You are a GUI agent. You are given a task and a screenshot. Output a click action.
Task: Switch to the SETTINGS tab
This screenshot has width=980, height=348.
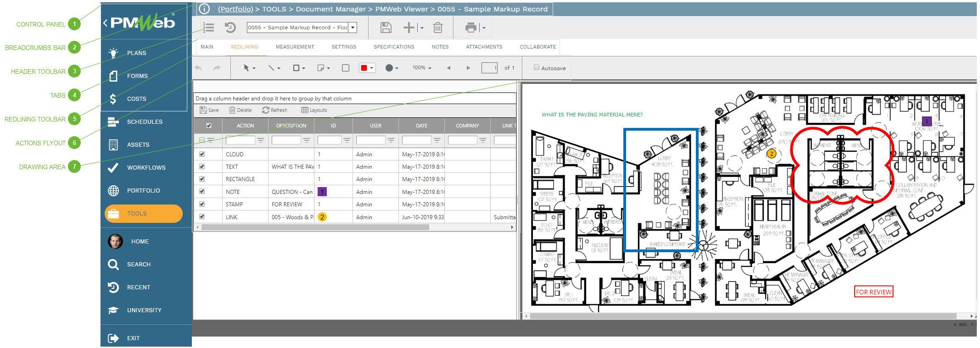click(344, 47)
